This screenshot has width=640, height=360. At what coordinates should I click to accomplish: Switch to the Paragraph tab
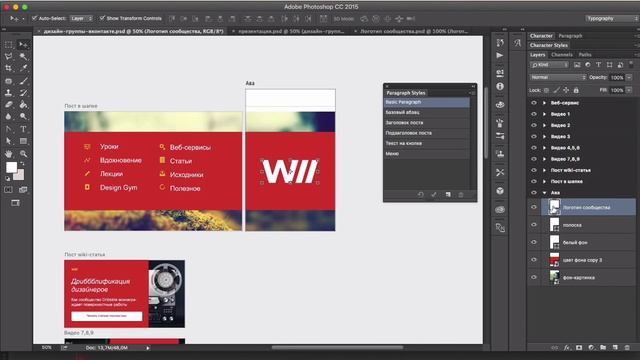(x=570, y=36)
